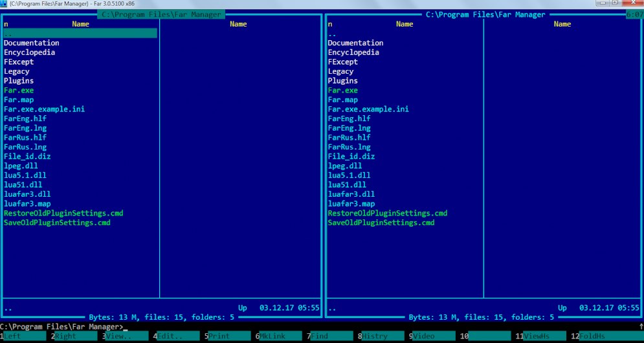Viewport: 644px width, 343px height.
Task: Click left panel 'Bytes: 13 M' summary line
Action: click(161, 317)
